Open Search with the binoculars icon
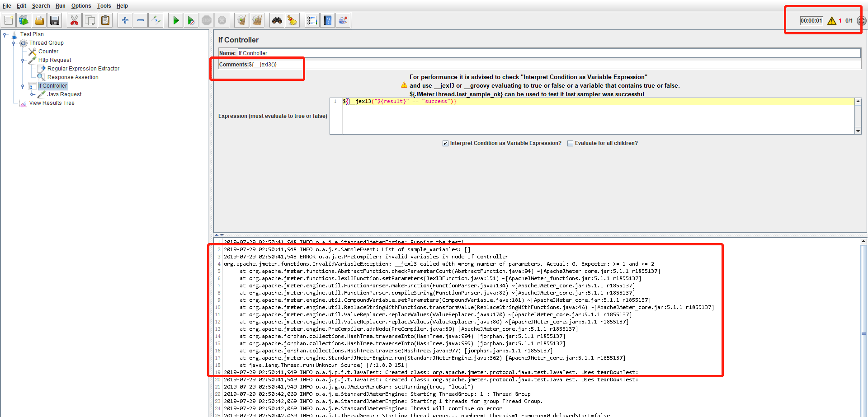This screenshot has height=417, width=868. point(277,20)
